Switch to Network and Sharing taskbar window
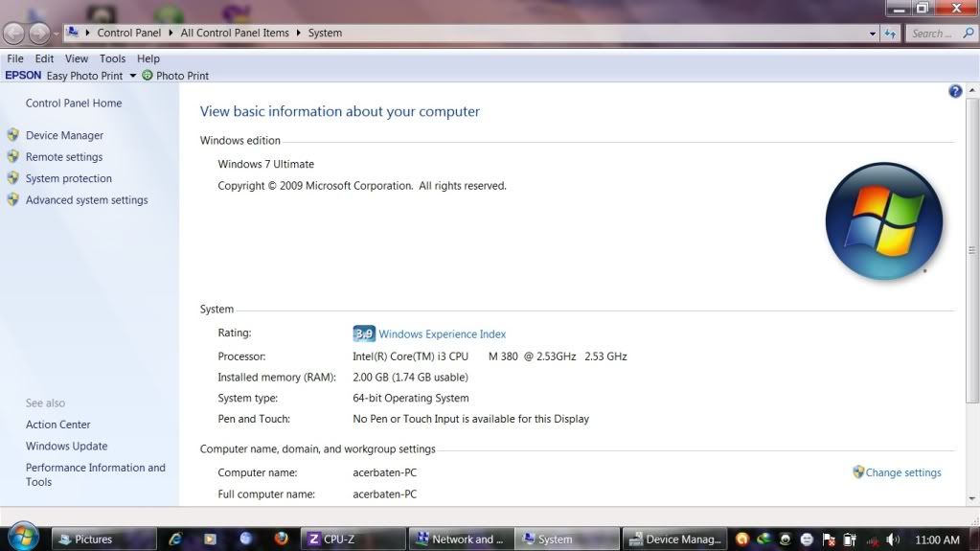Screen dimensions: 980x551 [x=461, y=540]
